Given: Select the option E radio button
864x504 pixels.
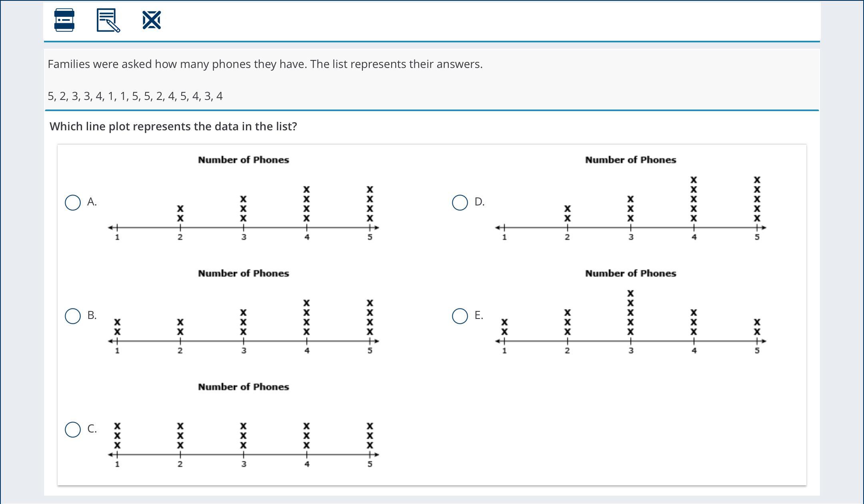Looking at the screenshot, I should coord(460,316).
